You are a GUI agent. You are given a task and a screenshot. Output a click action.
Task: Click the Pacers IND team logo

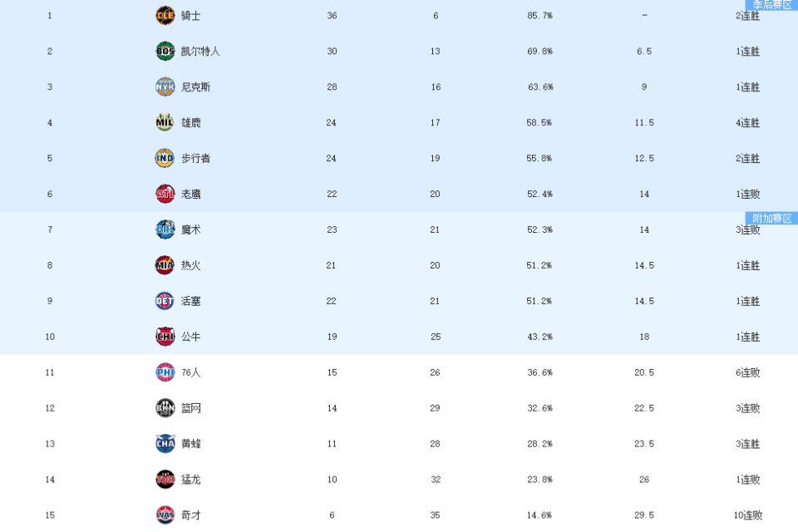coord(165,158)
